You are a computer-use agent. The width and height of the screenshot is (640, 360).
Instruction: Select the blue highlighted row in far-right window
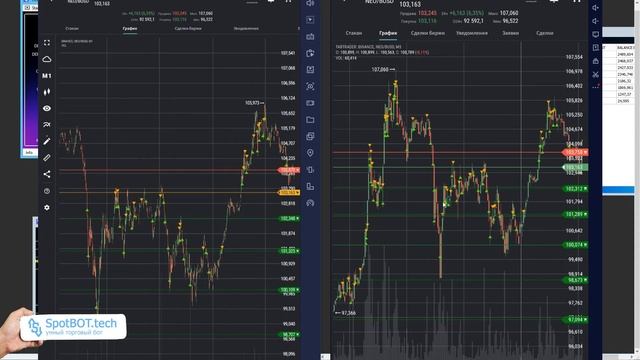(x=618, y=190)
